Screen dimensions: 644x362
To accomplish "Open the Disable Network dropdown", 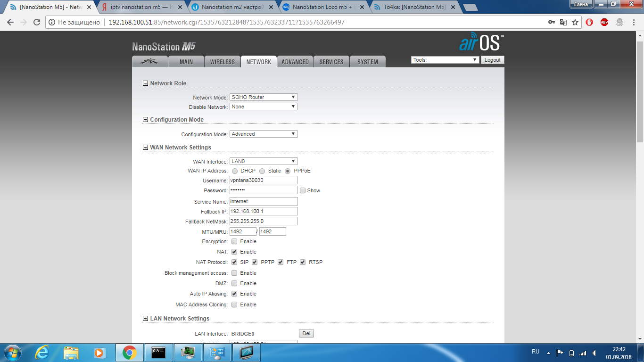I will point(264,107).
